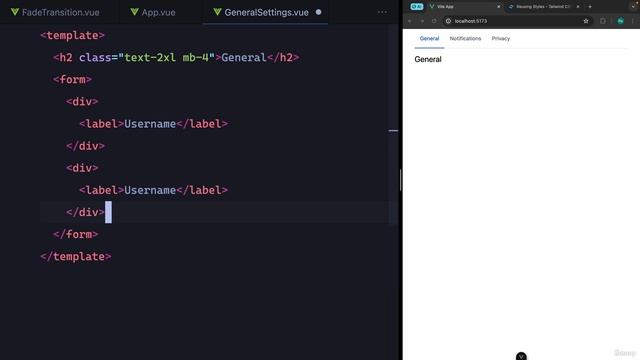640x360 pixels.
Task: Click the closing </template> tag
Action: pyautogui.click(x=76, y=256)
